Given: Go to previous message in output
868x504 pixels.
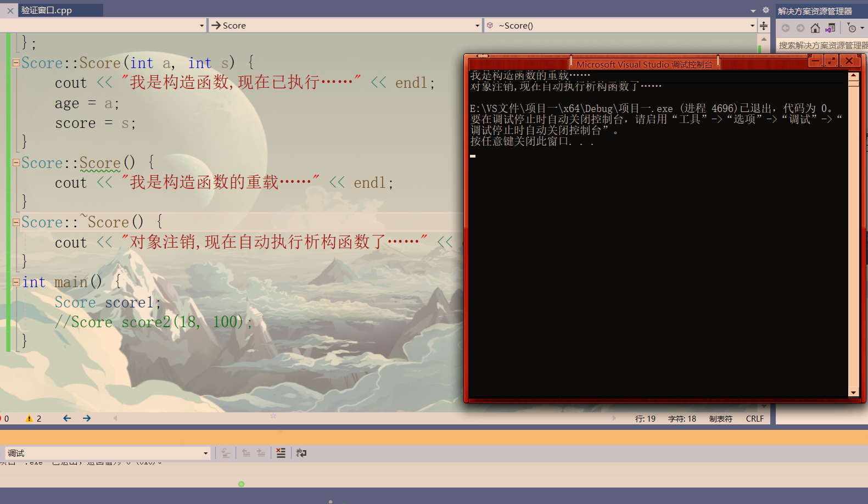Looking at the screenshot, I should tap(246, 453).
